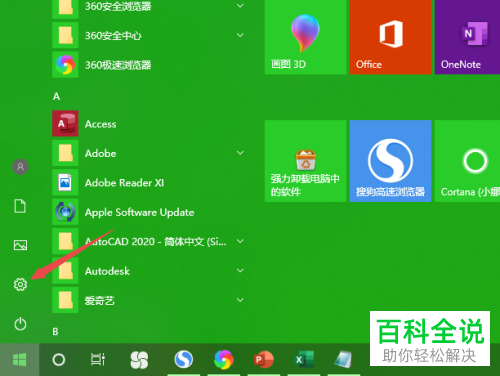Image resolution: width=500 pixels, height=376 pixels.
Task: Open Documents from the Start sidebar
Action: point(20,206)
